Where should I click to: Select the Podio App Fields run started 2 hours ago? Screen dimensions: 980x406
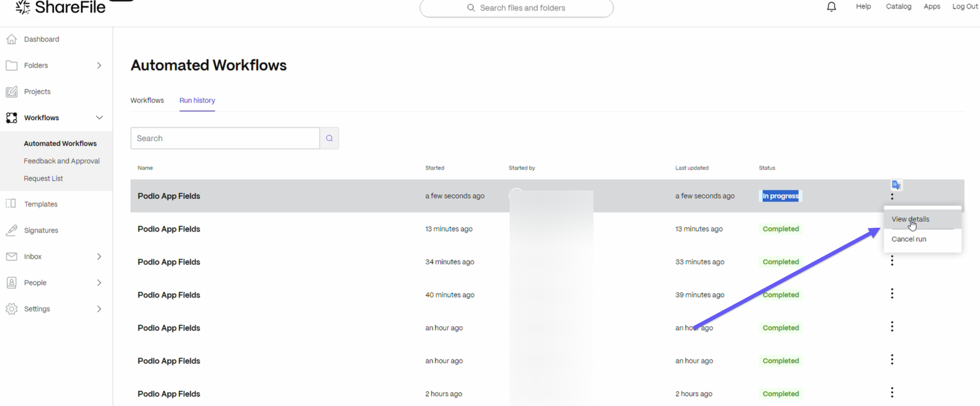[169, 394]
